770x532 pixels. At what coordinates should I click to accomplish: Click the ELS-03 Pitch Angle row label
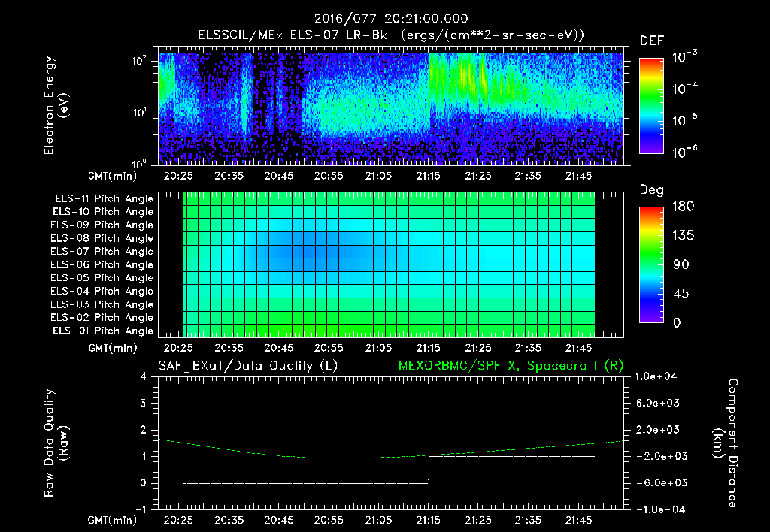102,305
